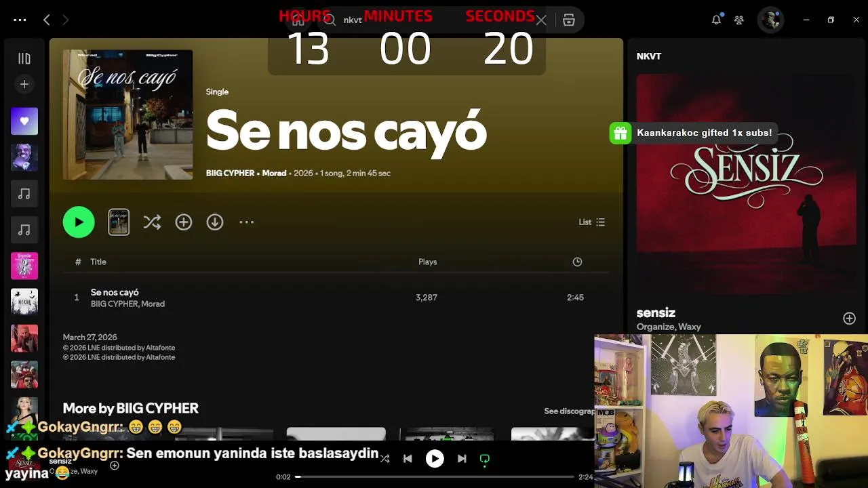Open more options for the album
The width and height of the screenshot is (868, 488).
(246, 222)
